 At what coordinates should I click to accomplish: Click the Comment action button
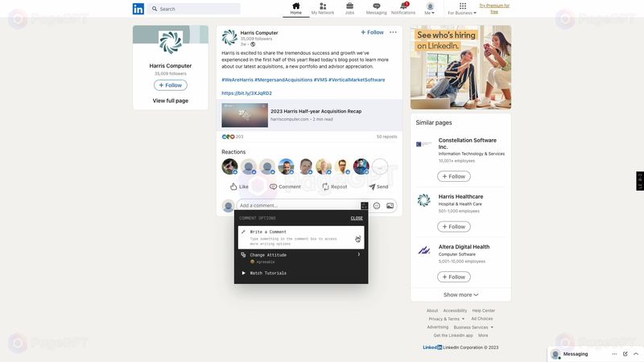pyautogui.click(x=285, y=187)
